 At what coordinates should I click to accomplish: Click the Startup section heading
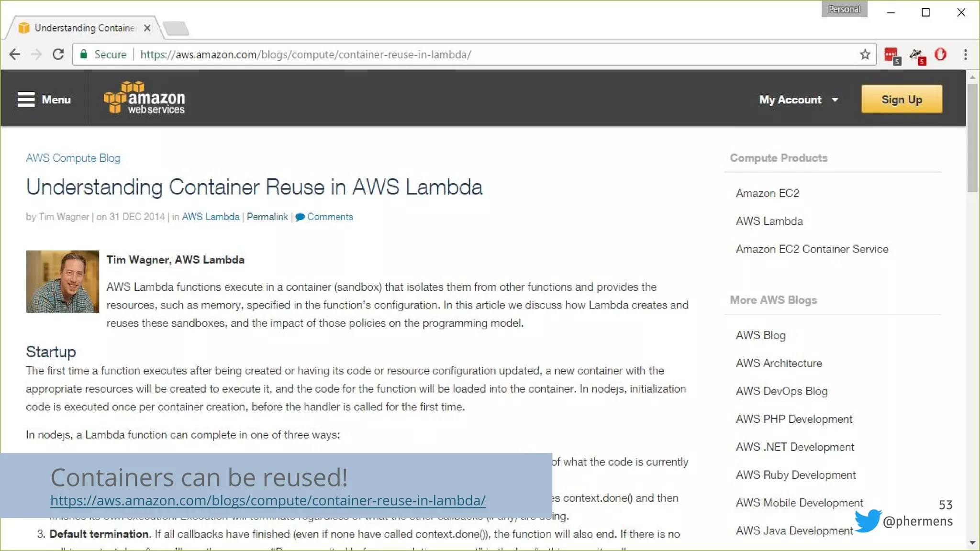click(51, 352)
